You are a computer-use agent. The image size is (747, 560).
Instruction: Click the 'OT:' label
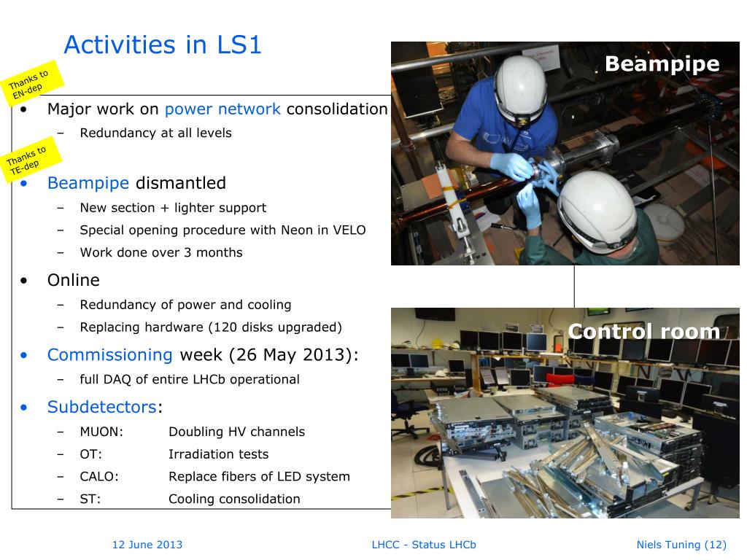tap(90, 454)
